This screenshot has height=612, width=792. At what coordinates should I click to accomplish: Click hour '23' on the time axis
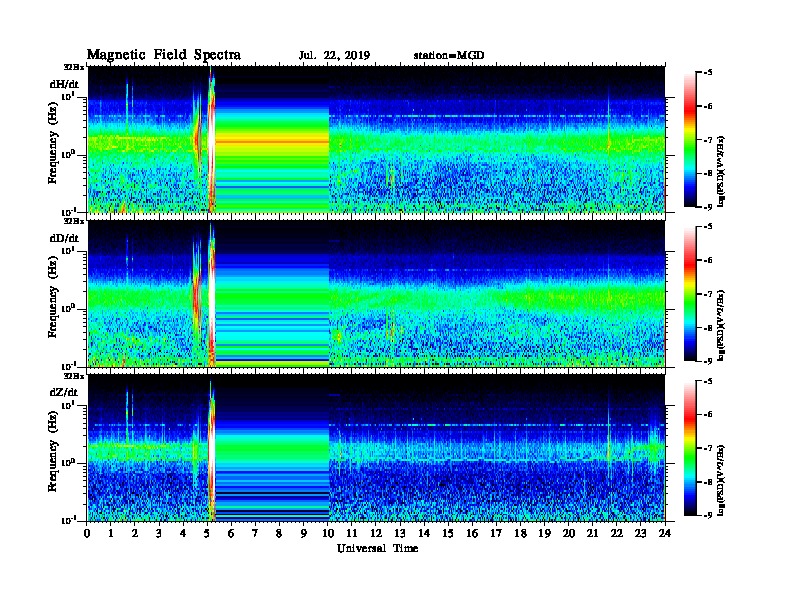pos(640,533)
